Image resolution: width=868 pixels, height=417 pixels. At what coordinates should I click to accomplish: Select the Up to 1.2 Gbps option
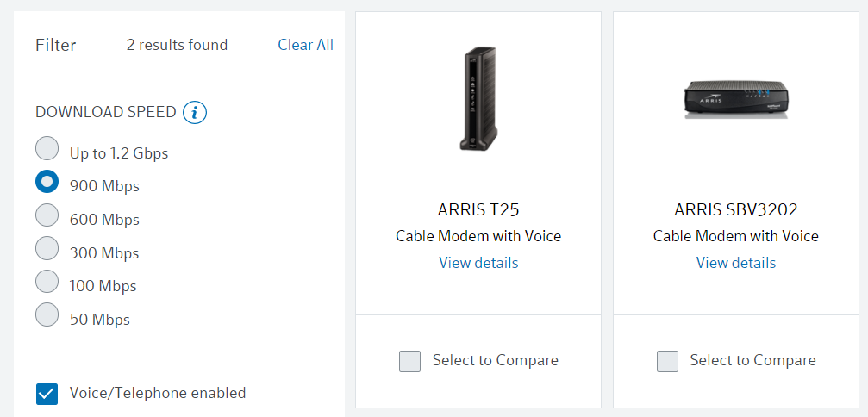pos(47,149)
